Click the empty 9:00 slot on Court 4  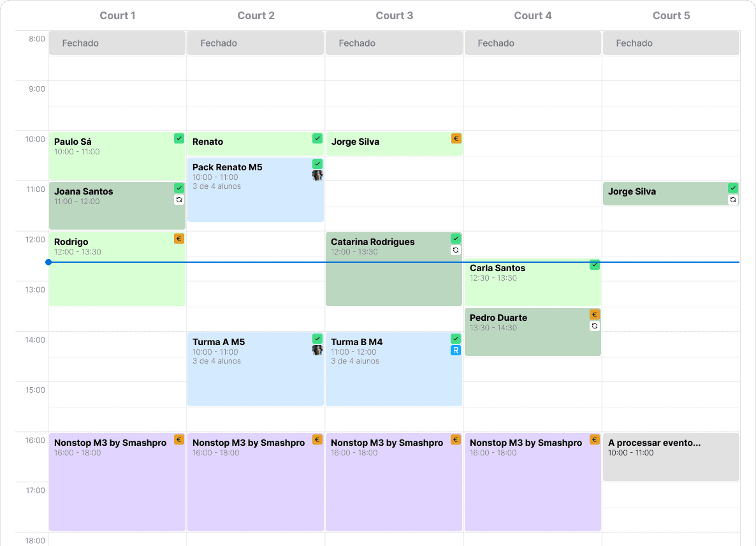(533, 93)
